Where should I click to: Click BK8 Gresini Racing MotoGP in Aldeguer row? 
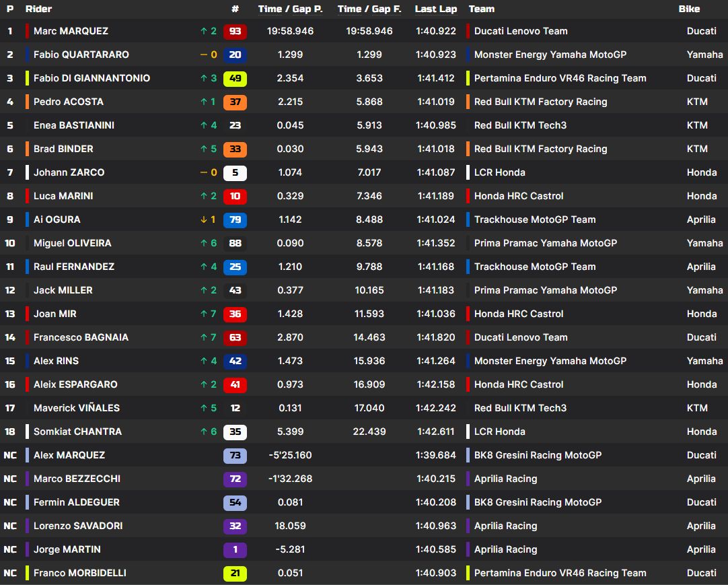[x=538, y=502]
